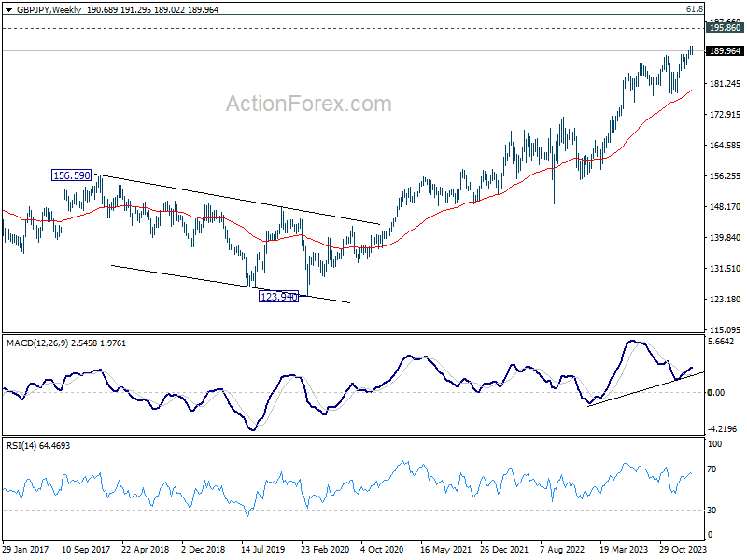
Task: Click the 29 Jan 2017 date label
Action: 26,550
